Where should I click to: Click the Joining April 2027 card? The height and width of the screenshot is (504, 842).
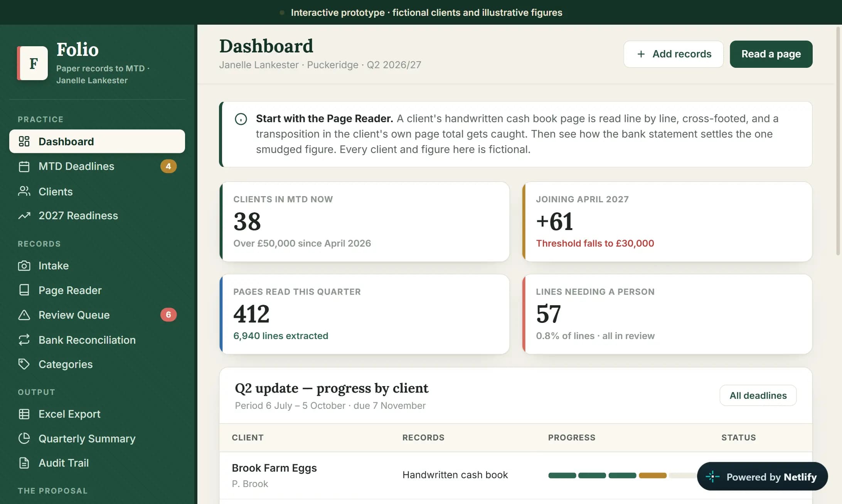667,222
